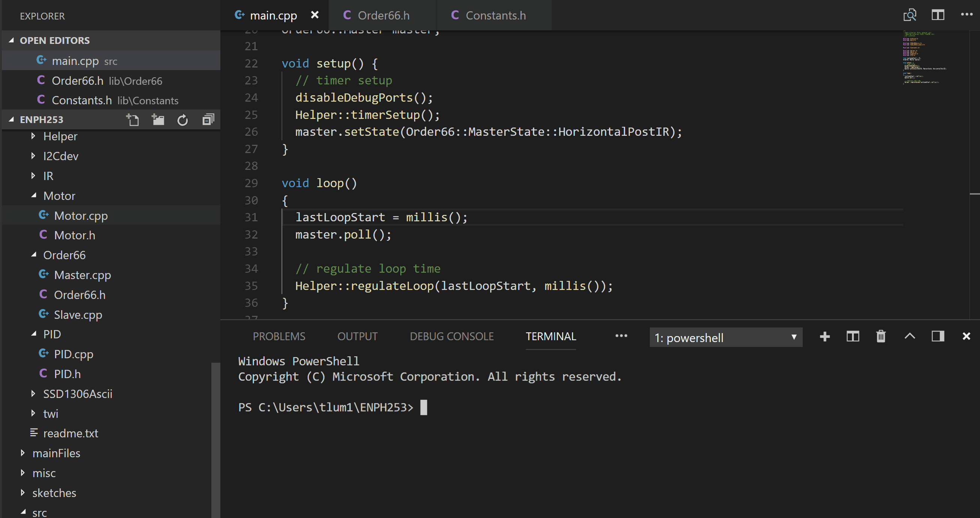Screen dimensions: 980x518
Task: Click the explorer sidebar vertical scrollbar
Action: tap(216, 440)
